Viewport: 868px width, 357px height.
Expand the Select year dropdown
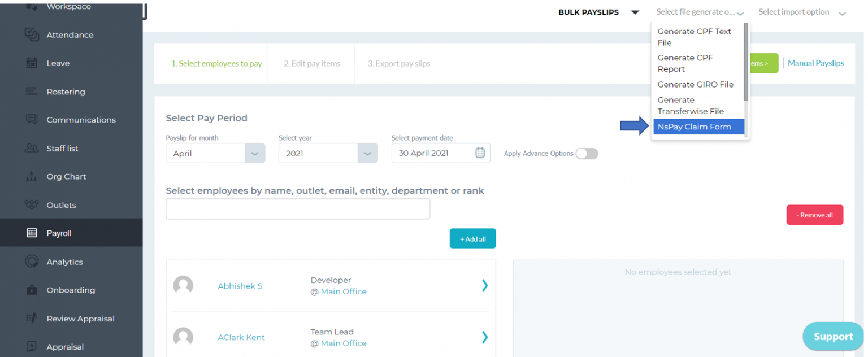coord(368,153)
